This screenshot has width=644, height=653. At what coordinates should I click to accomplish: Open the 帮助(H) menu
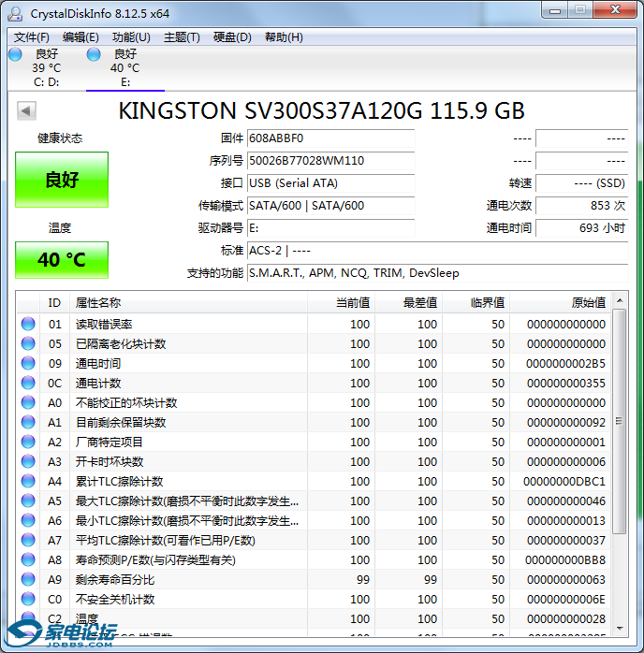(284, 37)
